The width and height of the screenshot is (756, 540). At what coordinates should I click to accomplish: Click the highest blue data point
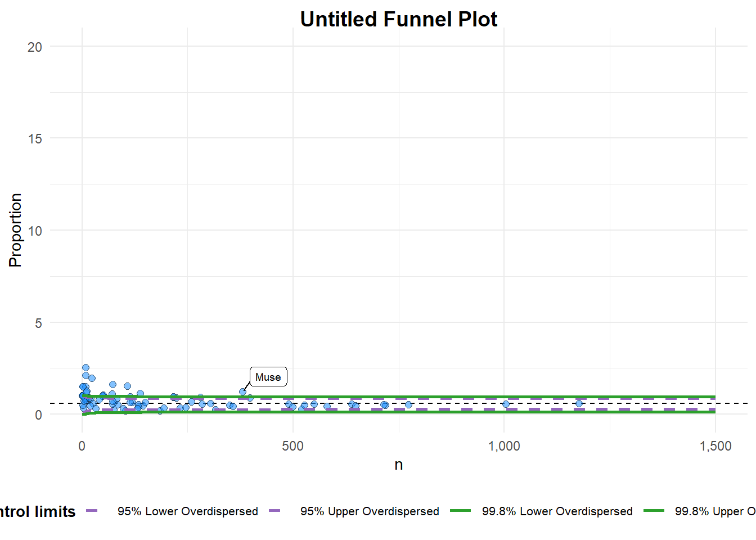tap(85, 367)
